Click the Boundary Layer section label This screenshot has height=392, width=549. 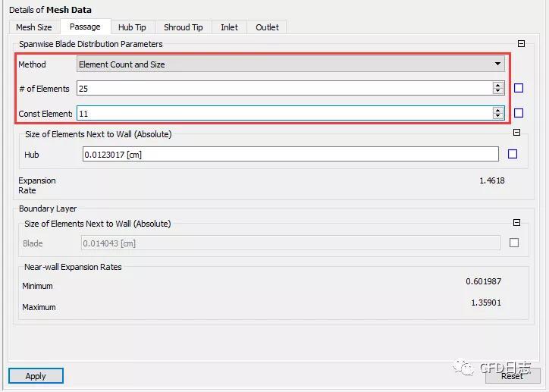pos(48,209)
